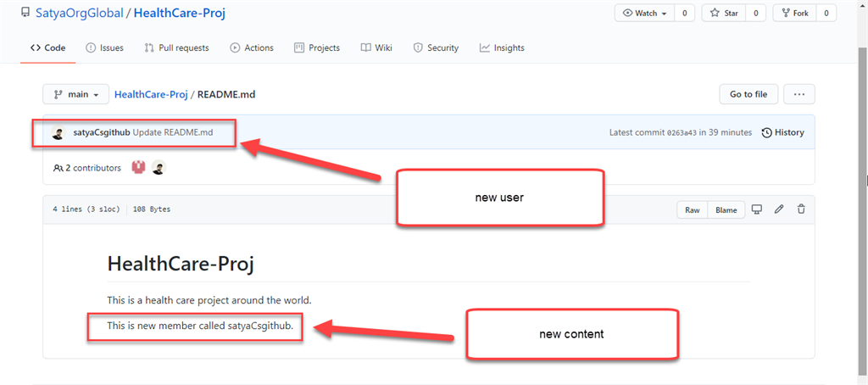Edit this file with pencil icon

click(x=779, y=209)
